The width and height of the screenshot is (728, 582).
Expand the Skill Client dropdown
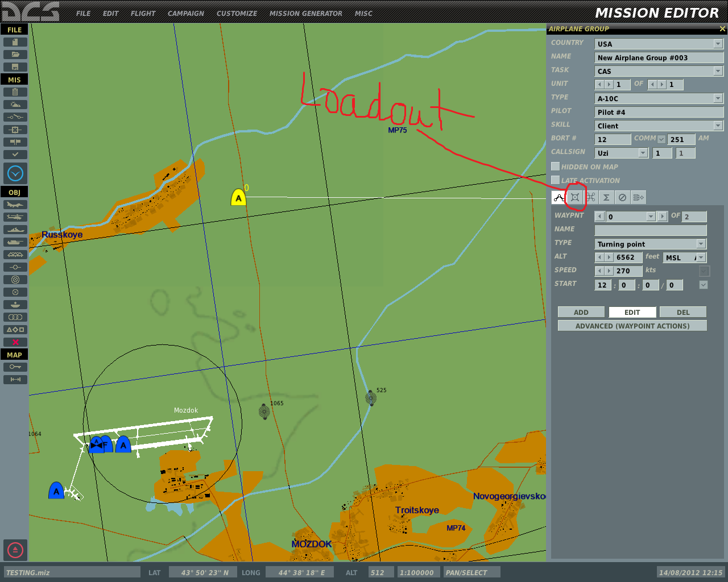coord(718,126)
